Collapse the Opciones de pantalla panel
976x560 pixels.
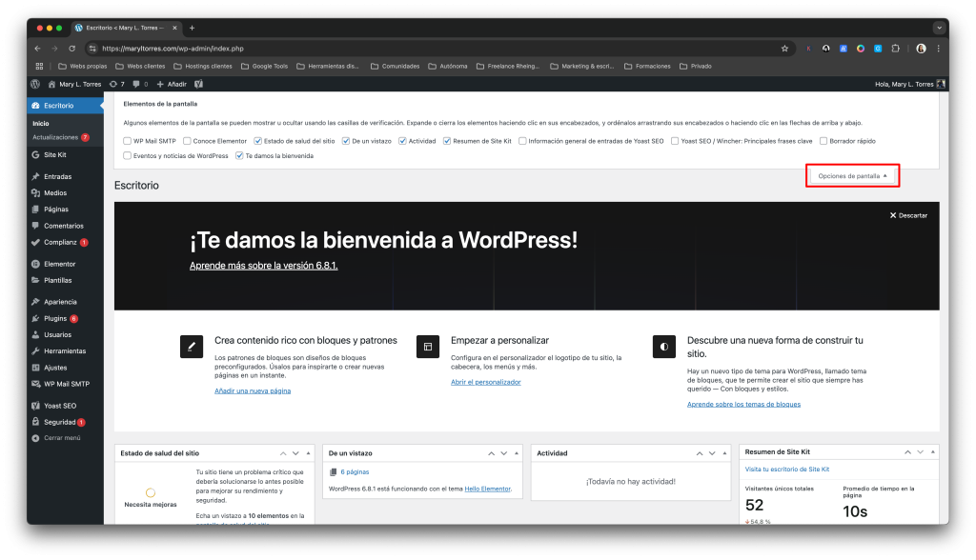tap(852, 175)
